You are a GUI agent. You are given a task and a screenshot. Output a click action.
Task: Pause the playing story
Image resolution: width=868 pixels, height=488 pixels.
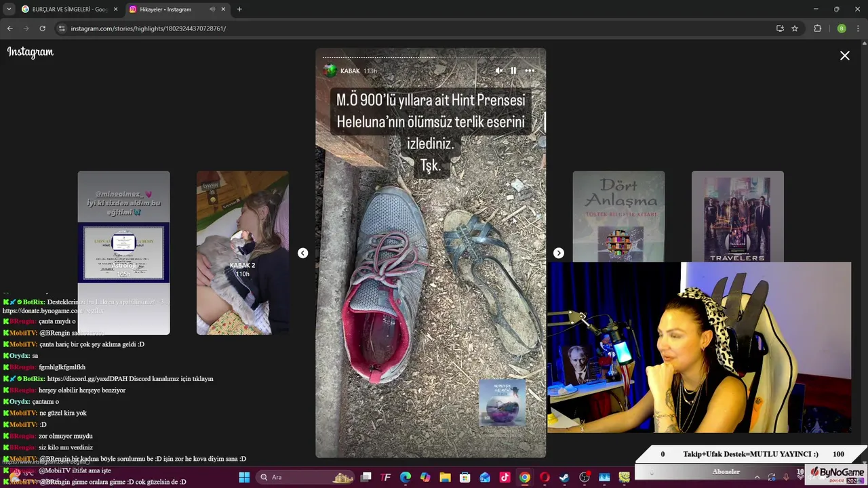coord(513,70)
